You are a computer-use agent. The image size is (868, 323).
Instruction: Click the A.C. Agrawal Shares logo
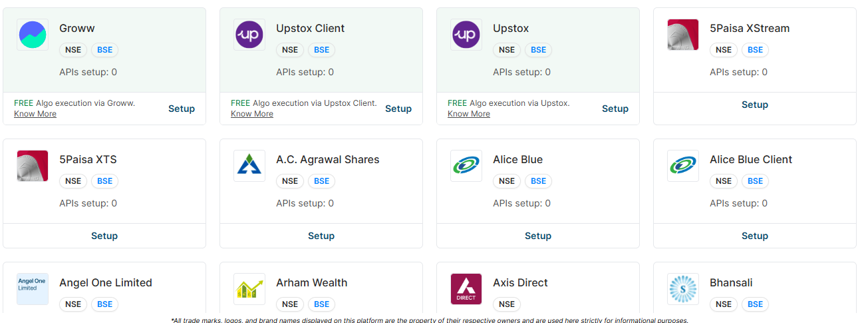[x=249, y=166]
